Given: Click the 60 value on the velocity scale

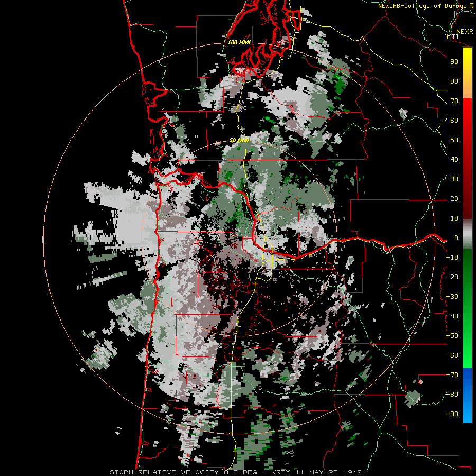Looking at the screenshot, I should 454,121.
